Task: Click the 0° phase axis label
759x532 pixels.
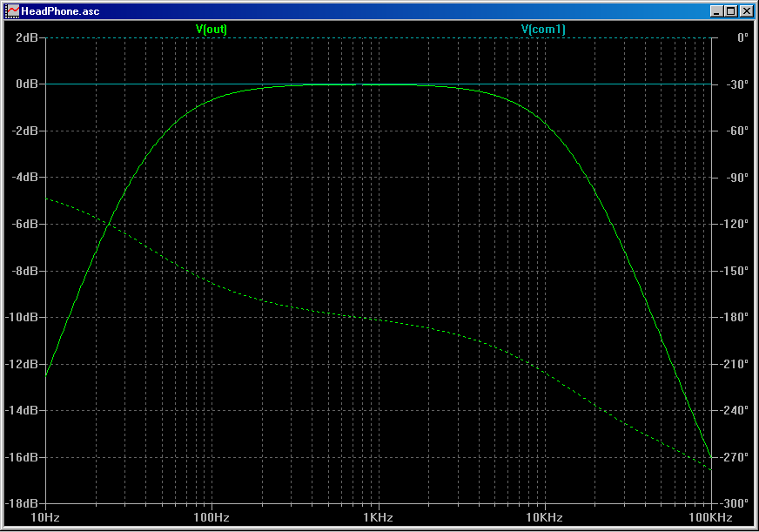Action: (x=743, y=37)
